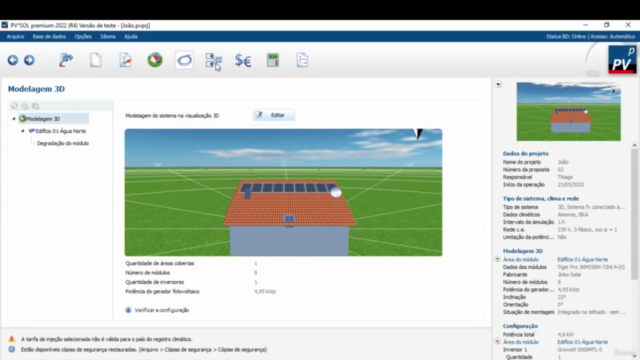Click the warning triangle icon in messages
This screenshot has width=640, height=360.
point(11,339)
